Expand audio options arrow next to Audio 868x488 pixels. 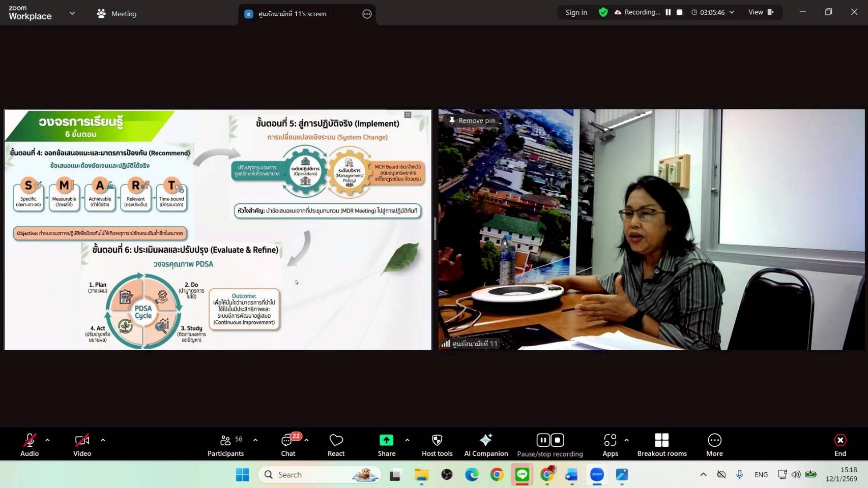coord(47,440)
